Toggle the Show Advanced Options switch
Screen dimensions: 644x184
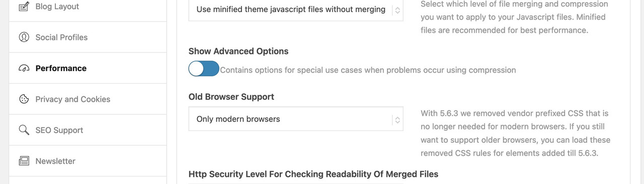[204, 69]
